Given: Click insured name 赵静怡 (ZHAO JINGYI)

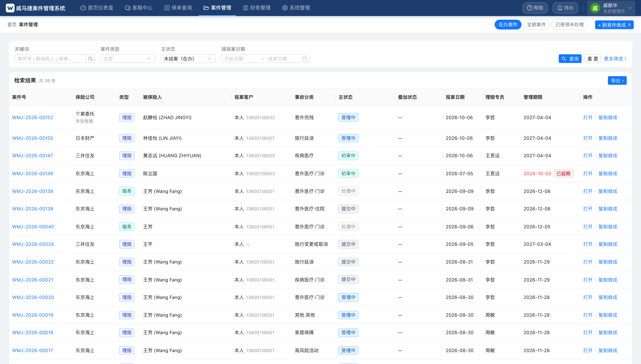Looking at the screenshot, I should pyautogui.click(x=167, y=117).
